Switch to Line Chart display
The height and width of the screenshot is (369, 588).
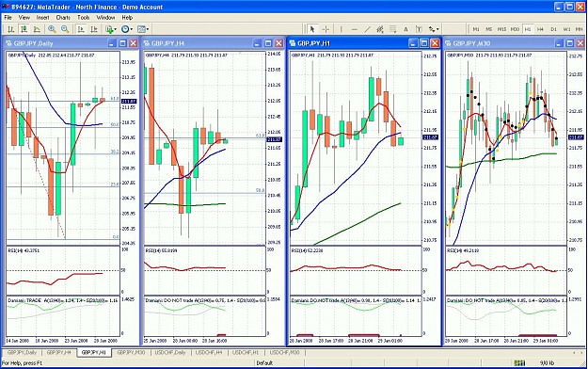37,29
